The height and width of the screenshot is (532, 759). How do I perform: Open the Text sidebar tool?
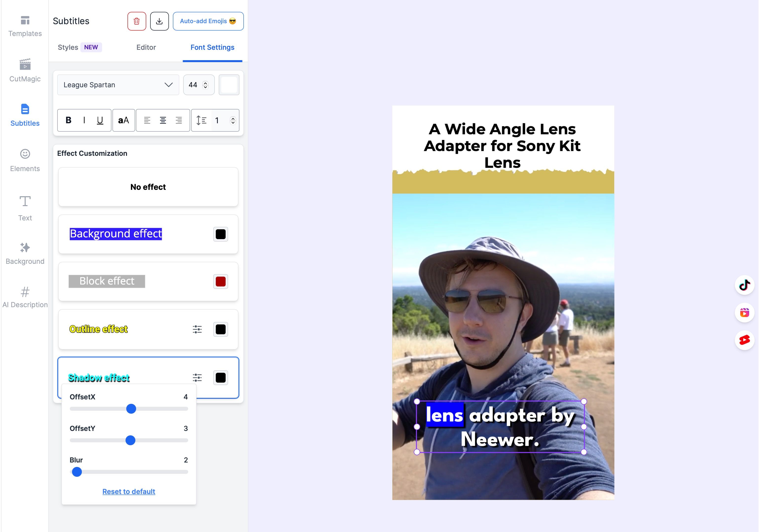pyautogui.click(x=25, y=208)
